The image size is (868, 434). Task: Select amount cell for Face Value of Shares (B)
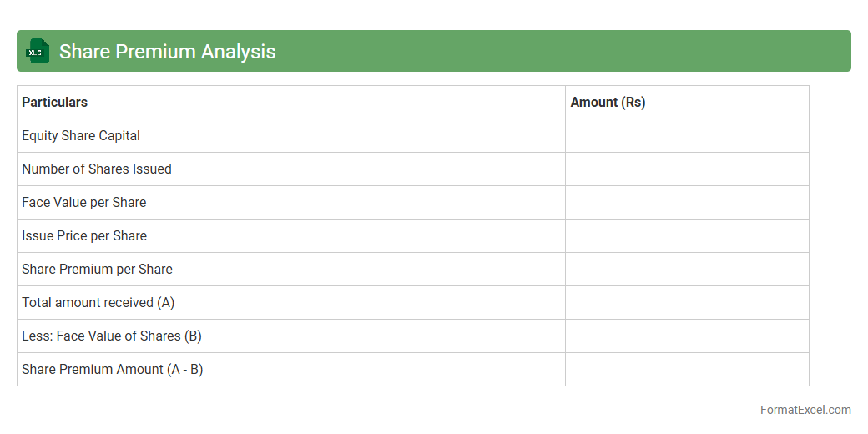(x=687, y=336)
